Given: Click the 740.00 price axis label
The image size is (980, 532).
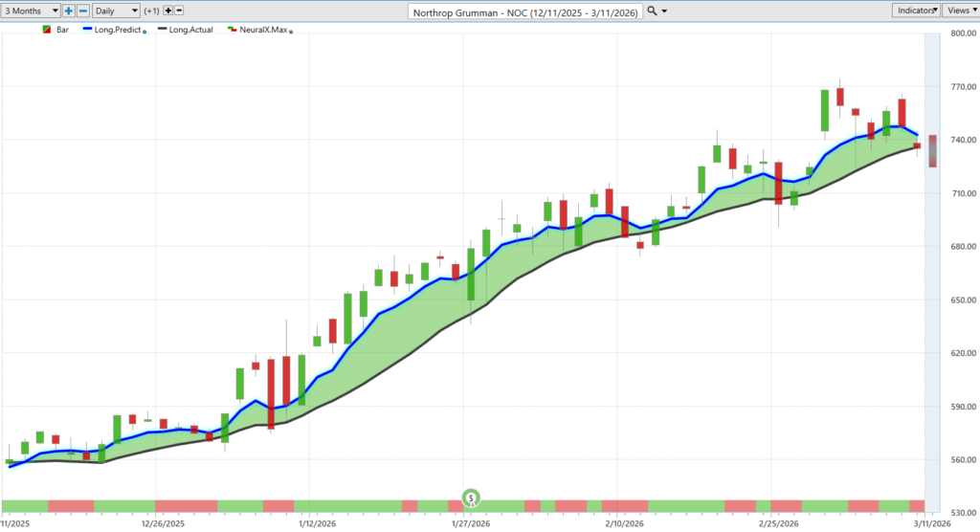Looking at the screenshot, I should coord(963,140).
